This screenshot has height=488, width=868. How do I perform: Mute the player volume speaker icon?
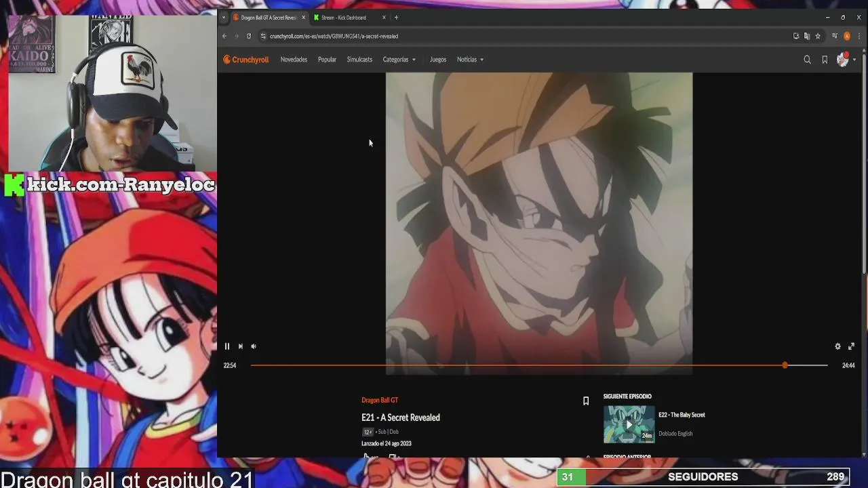[x=254, y=346]
